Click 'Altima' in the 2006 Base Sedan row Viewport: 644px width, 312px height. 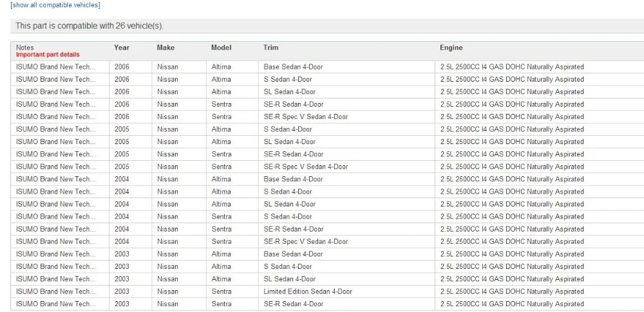[221, 67]
